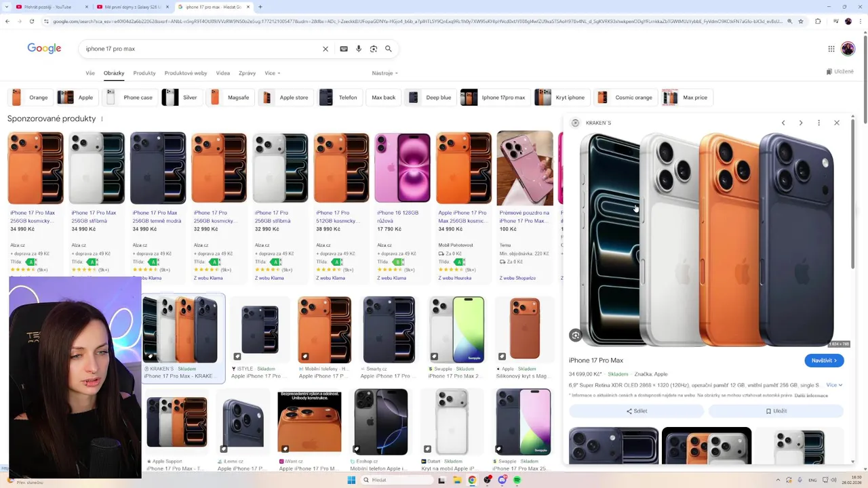Open the on-screen keyboard input tool
The width and height of the screenshot is (868, 488).
(344, 49)
